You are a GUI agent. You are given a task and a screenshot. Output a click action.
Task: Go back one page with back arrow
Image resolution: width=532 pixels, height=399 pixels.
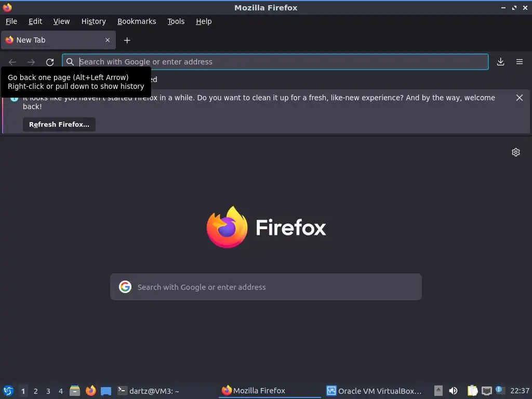click(12, 62)
